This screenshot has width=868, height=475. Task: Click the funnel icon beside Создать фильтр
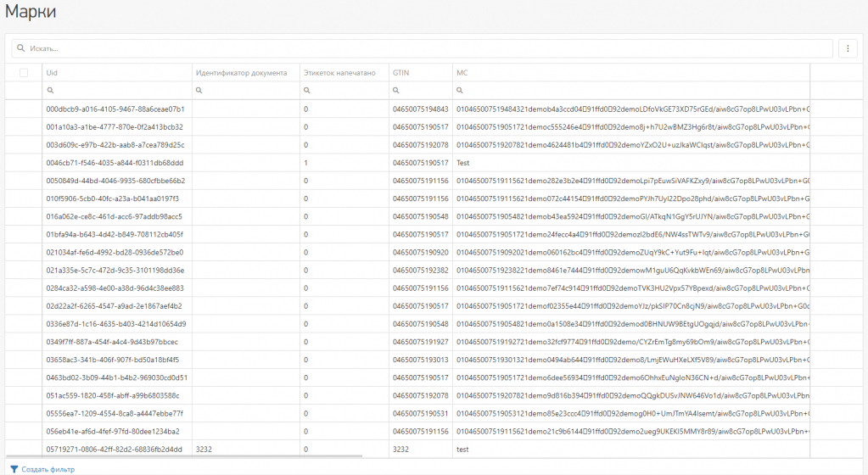coord(14,469)
